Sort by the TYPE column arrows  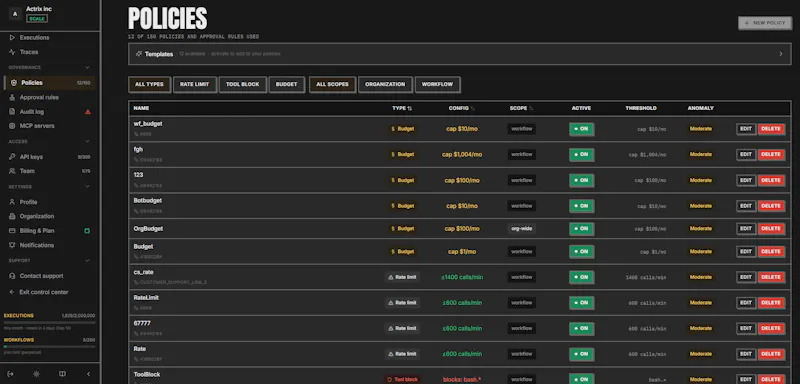tap(410, 109)
